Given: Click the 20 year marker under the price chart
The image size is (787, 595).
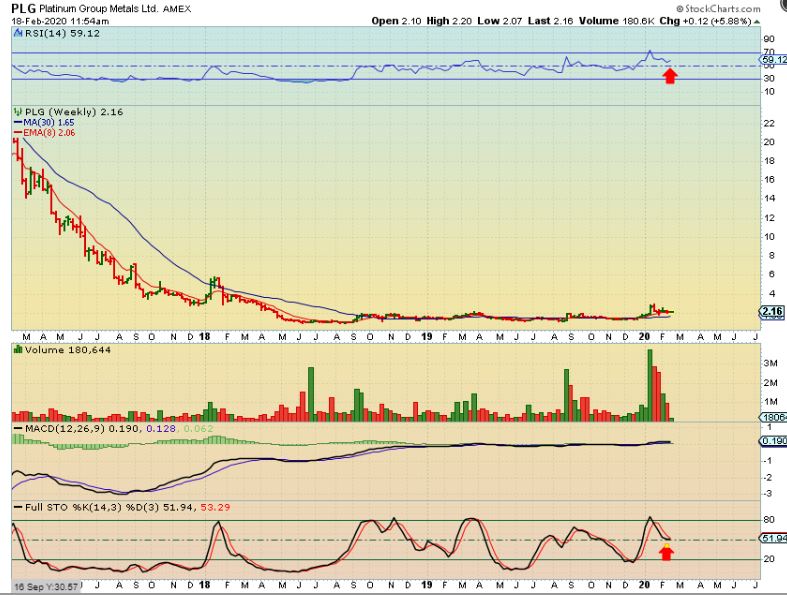Looking at the screenshot, I should click(x=644, y=337).
